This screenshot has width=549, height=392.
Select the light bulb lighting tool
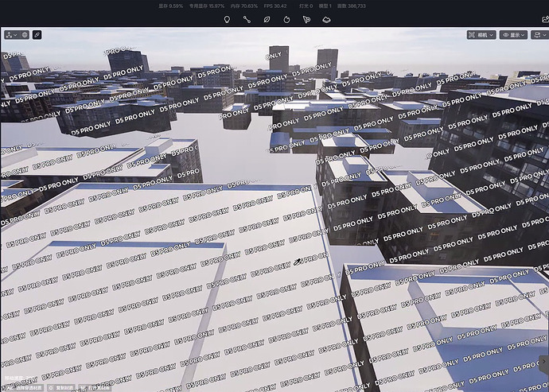tap(227, 20)
